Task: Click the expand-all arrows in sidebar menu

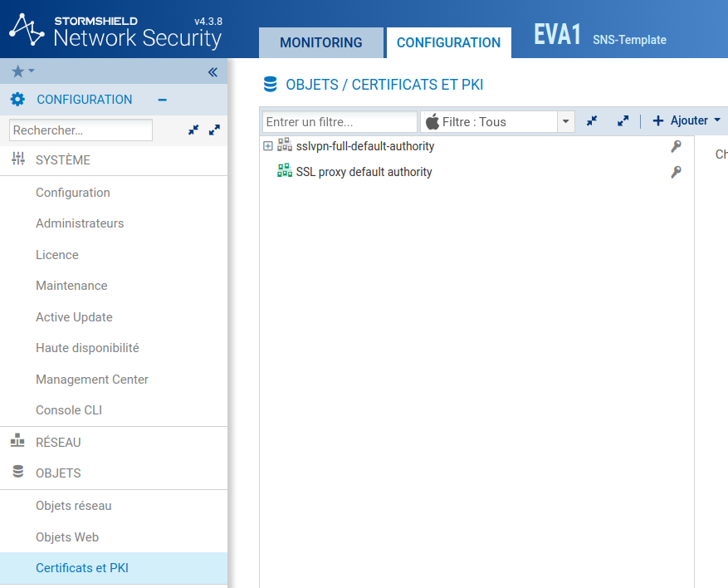Action: (214, 130)
